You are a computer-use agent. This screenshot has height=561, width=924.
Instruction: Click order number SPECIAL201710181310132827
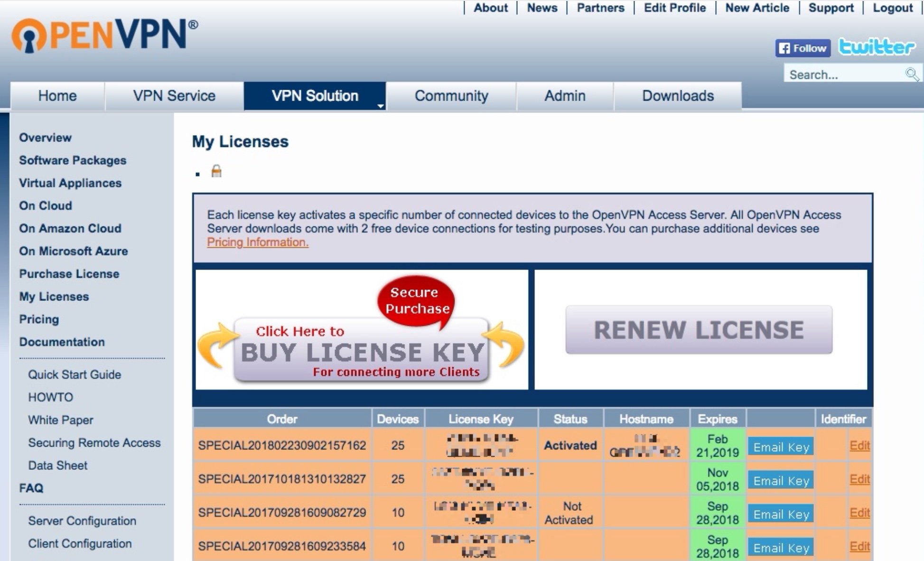tap(282, 479)
